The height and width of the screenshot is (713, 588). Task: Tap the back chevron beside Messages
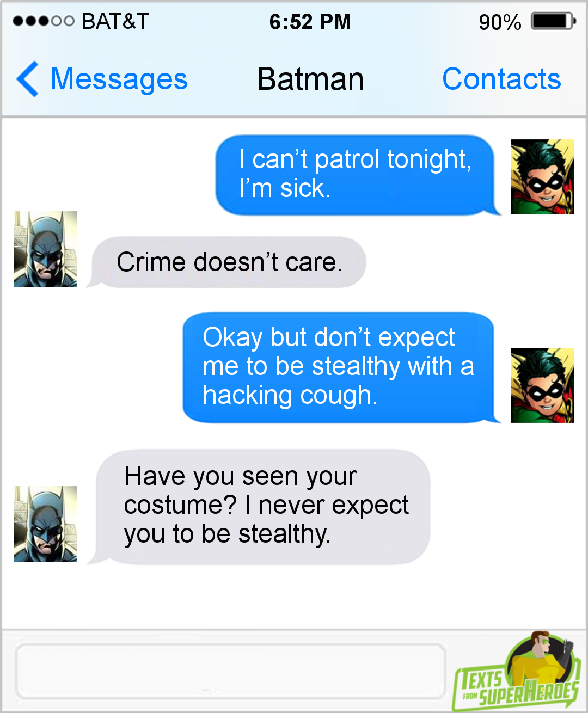click(x=27, y=79)
